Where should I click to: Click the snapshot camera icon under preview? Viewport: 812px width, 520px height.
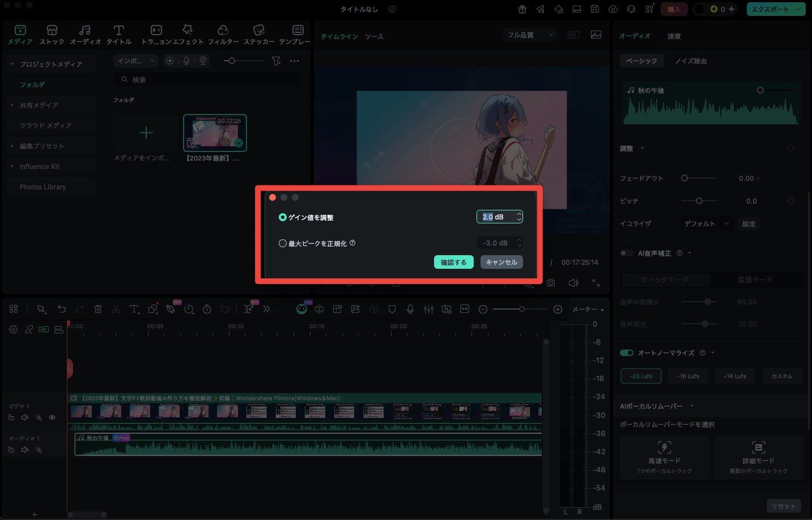tap(551, 282)
